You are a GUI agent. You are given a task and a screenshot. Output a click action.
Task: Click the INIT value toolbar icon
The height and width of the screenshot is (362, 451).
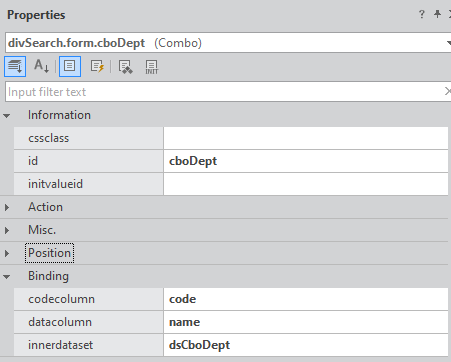tap(152, 67)
